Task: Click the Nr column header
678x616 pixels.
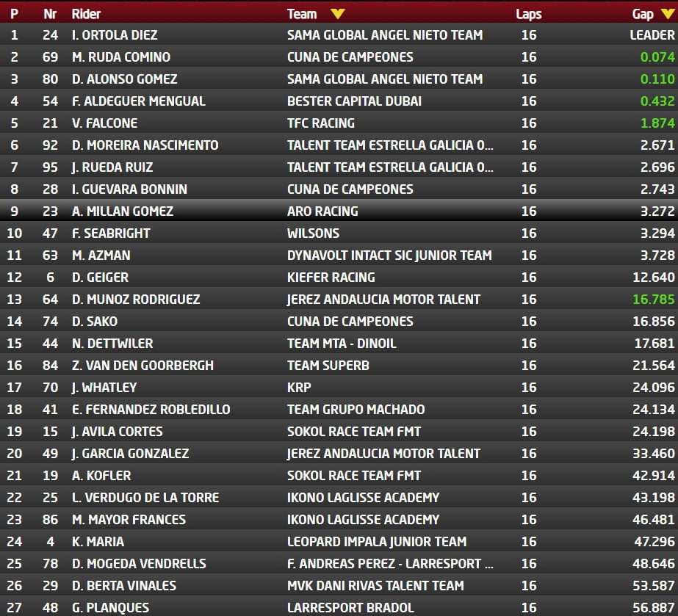Action: click(x=50, y=13)
